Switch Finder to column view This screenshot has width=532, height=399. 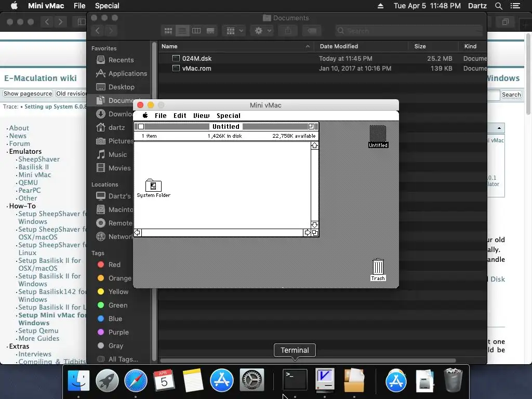(x=196, y=31)
